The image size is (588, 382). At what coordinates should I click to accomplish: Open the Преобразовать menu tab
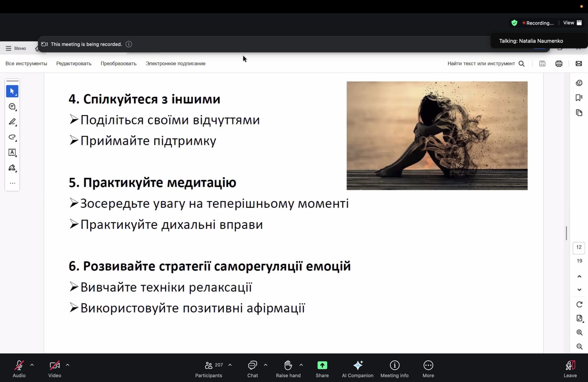click(119, 64)
